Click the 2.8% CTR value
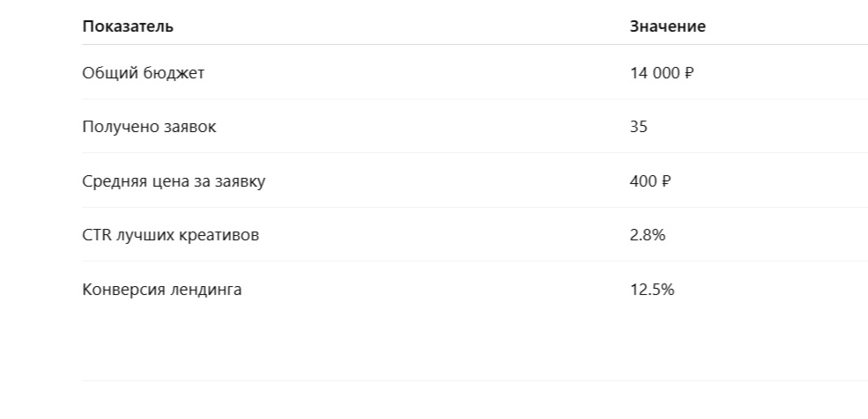This screenshot has height=419, width=868. [x=647, y=235]
